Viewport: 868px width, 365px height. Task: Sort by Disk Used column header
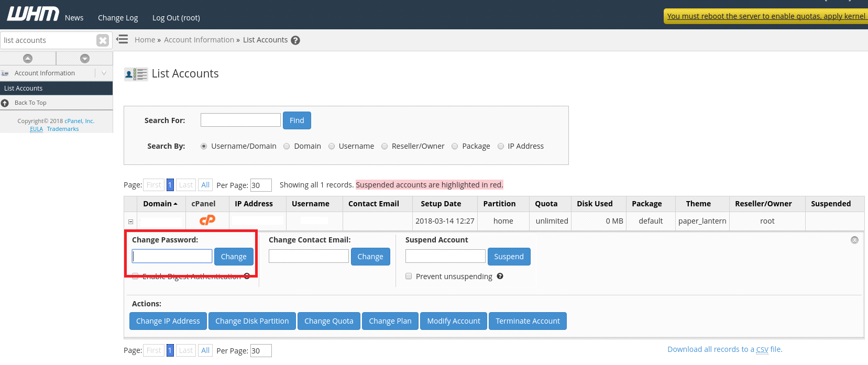pos(595,204)
